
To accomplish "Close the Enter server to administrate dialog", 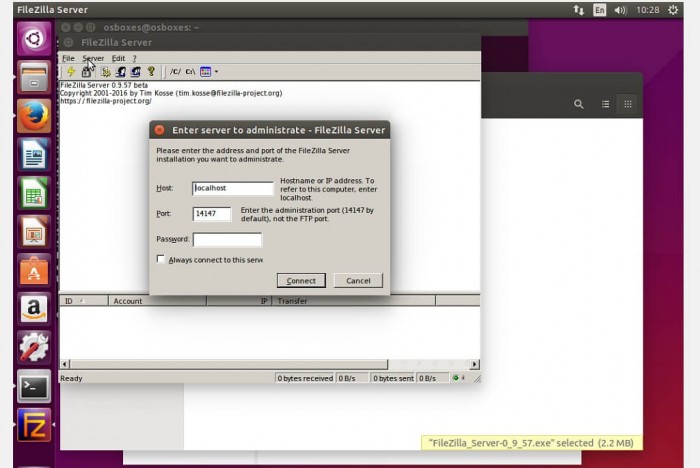I will (x=159, y=130).
